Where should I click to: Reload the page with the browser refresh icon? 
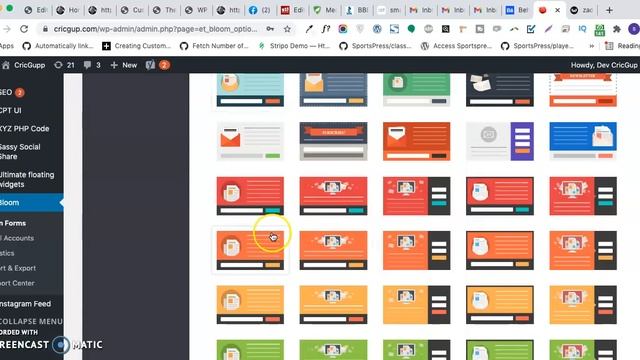click(24, 29)
